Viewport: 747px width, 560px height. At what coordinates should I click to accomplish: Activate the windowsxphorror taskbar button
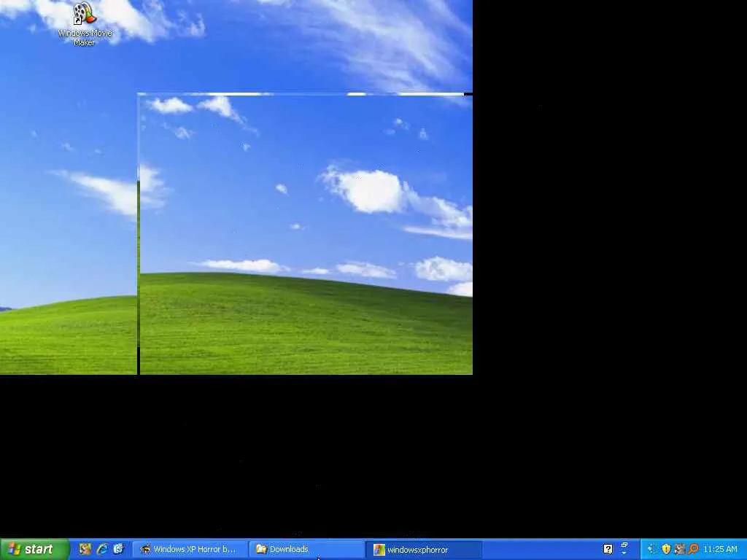tap(424, 550)
